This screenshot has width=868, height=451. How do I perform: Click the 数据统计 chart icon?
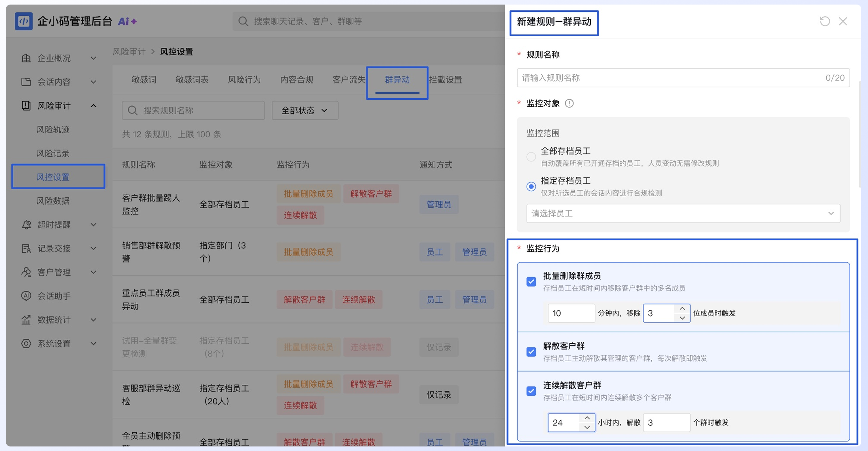tap(26, 320)
